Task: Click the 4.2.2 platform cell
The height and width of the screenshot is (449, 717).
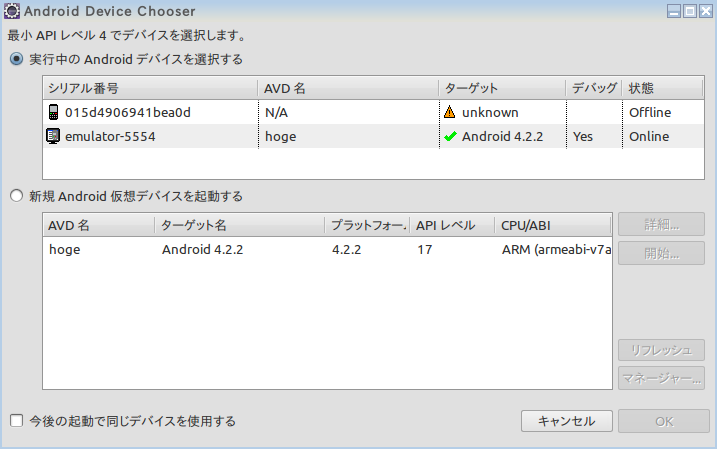Action: [346, 249]
